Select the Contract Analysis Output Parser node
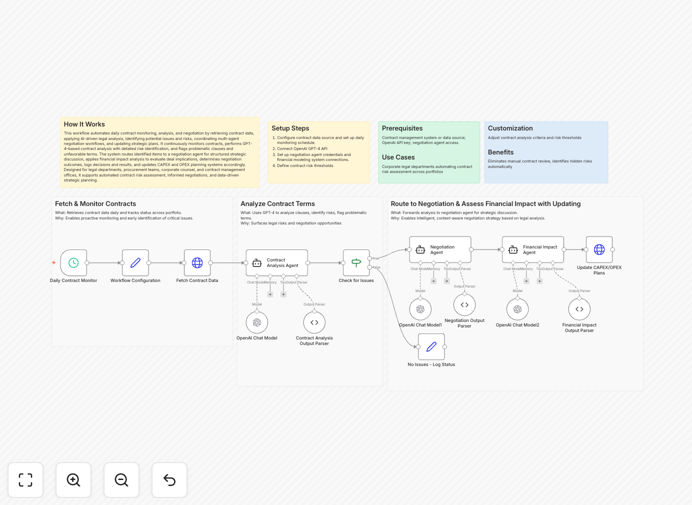Viewport: 692px width, 505px height. 314,322
